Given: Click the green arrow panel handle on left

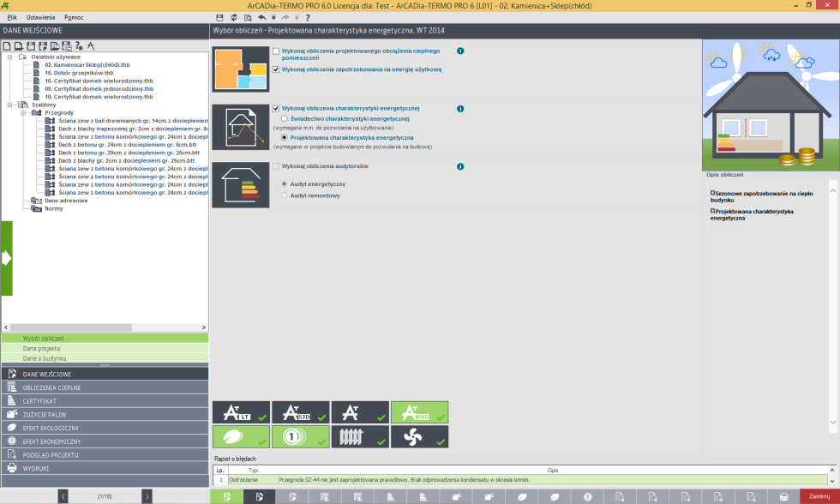Looking at the screenshot, I should tap(7, 258).
